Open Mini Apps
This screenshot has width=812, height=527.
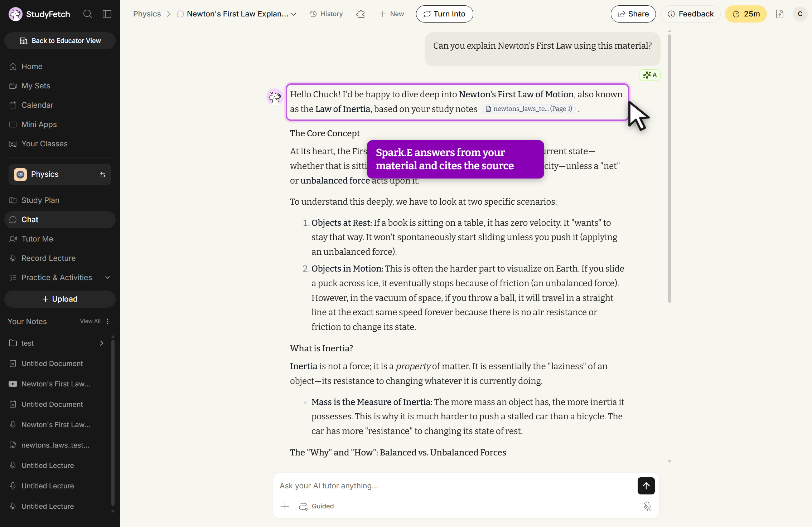coord(60,125)
